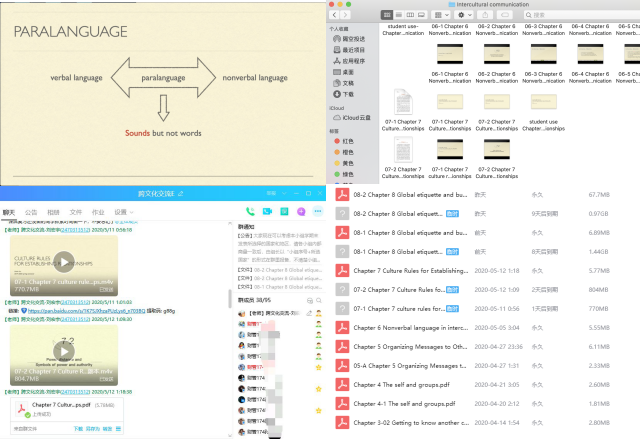Click the icon left of member search magnifier
641x439 pixels.
coord(310,300)
